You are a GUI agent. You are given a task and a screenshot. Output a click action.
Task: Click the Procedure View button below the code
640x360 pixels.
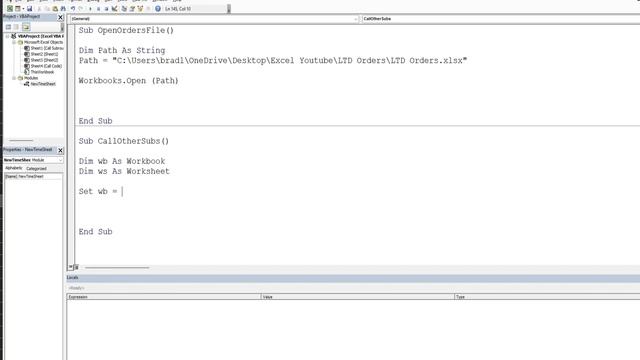point(70,267)
